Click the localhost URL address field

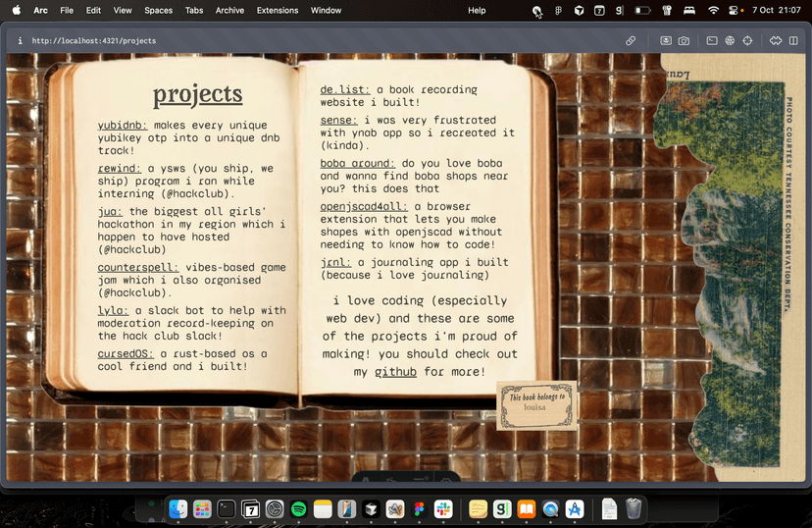point(94,41)
